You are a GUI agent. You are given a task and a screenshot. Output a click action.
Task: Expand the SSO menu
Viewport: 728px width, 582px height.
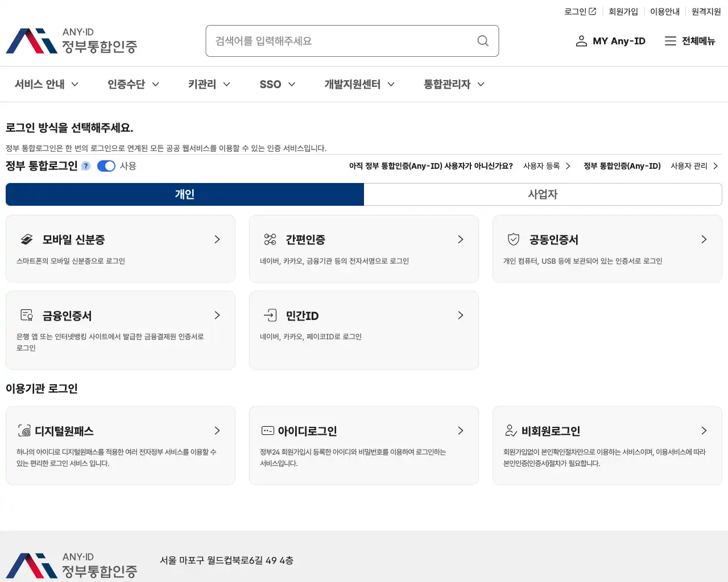tap(278, 84)
